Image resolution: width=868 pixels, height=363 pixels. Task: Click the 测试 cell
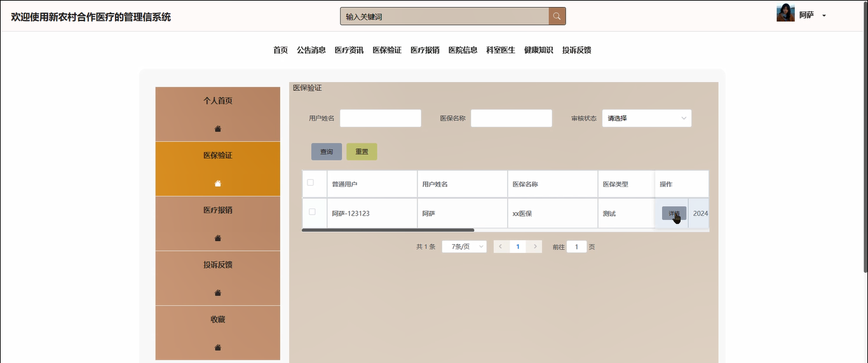click(627, 214)
